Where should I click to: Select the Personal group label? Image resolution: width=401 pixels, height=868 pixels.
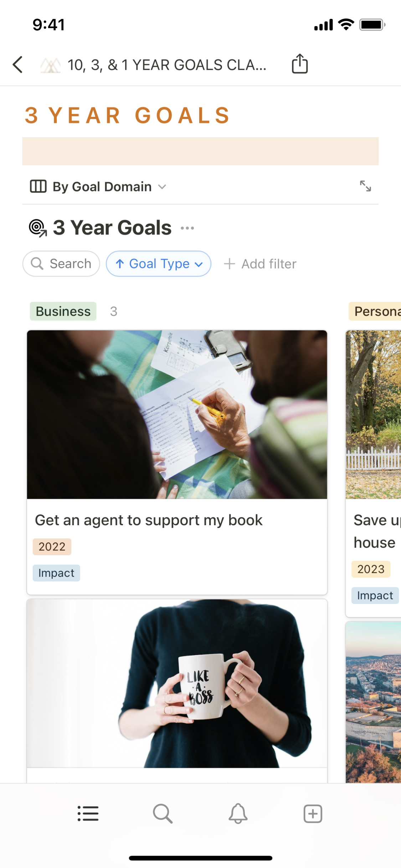click(376, 311)
